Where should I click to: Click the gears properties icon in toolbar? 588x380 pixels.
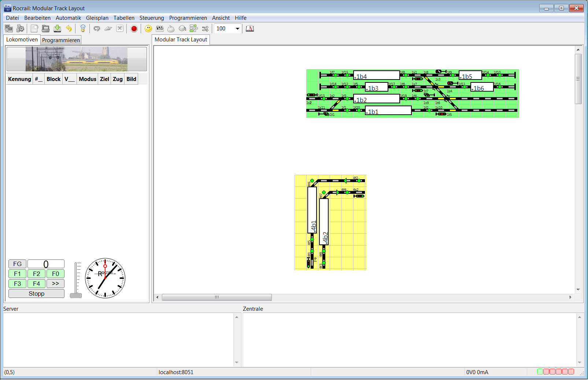click(x=21, y=29)
